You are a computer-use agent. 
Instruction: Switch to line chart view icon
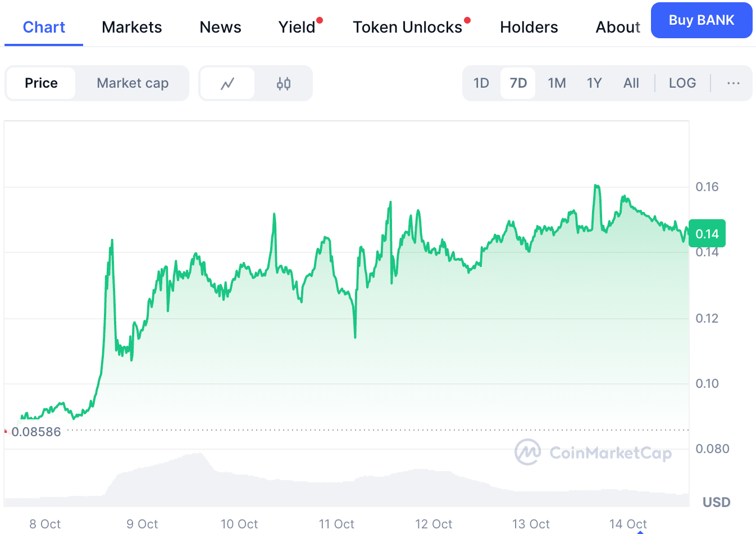tap(227, 84)
